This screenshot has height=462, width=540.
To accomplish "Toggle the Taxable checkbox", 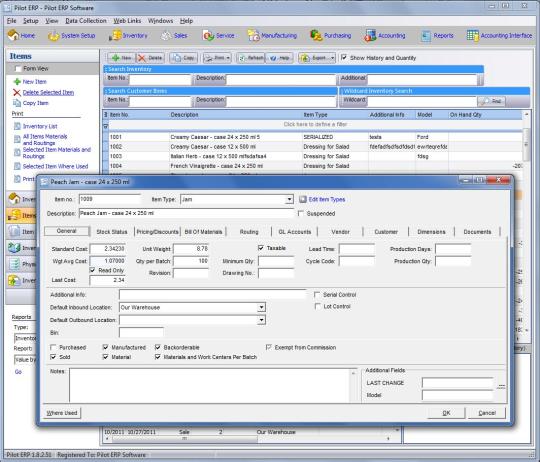I will (261, 248).
